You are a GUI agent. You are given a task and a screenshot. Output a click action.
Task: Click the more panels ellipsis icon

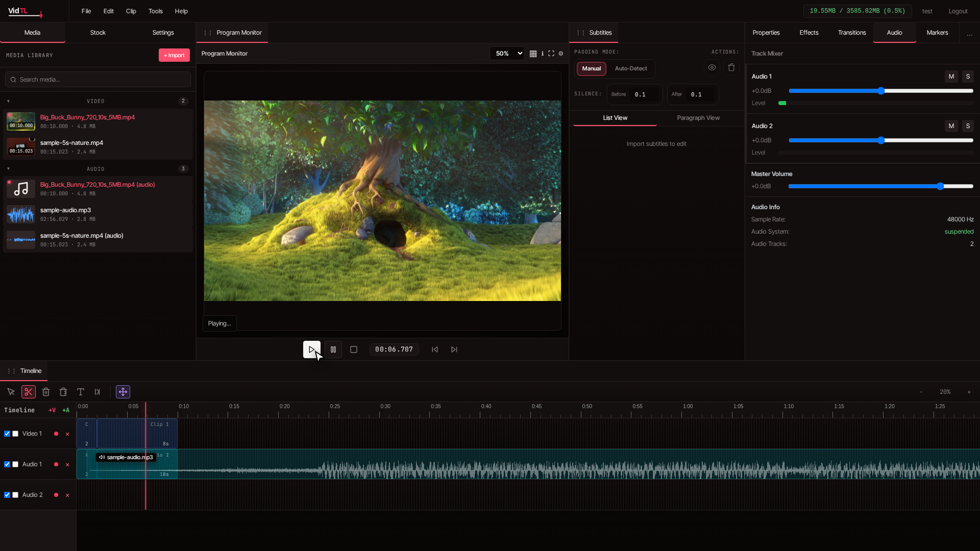click(x=969, y=33)
